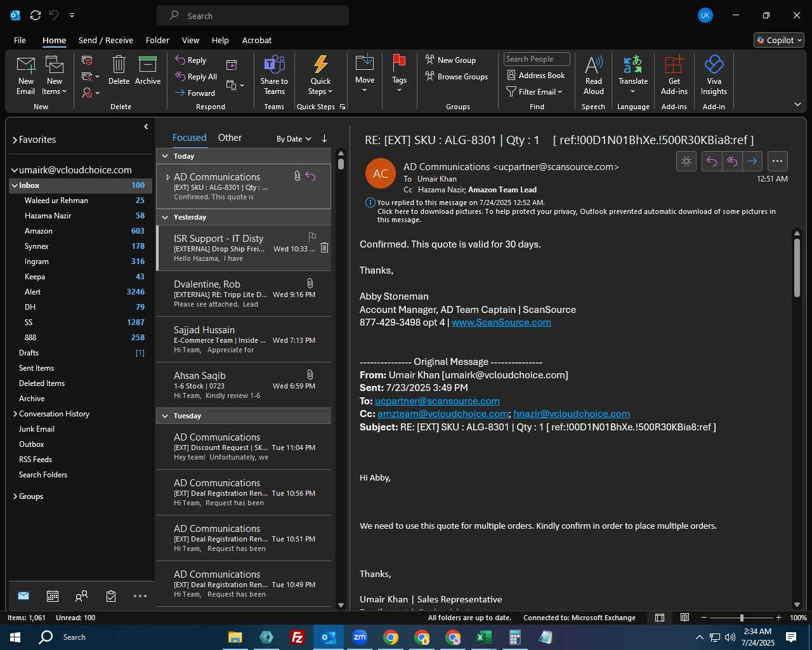The width and height of the screenshot is (812, 650).
Task: Switch to the View ribbon tab
Action: point(190,40)
